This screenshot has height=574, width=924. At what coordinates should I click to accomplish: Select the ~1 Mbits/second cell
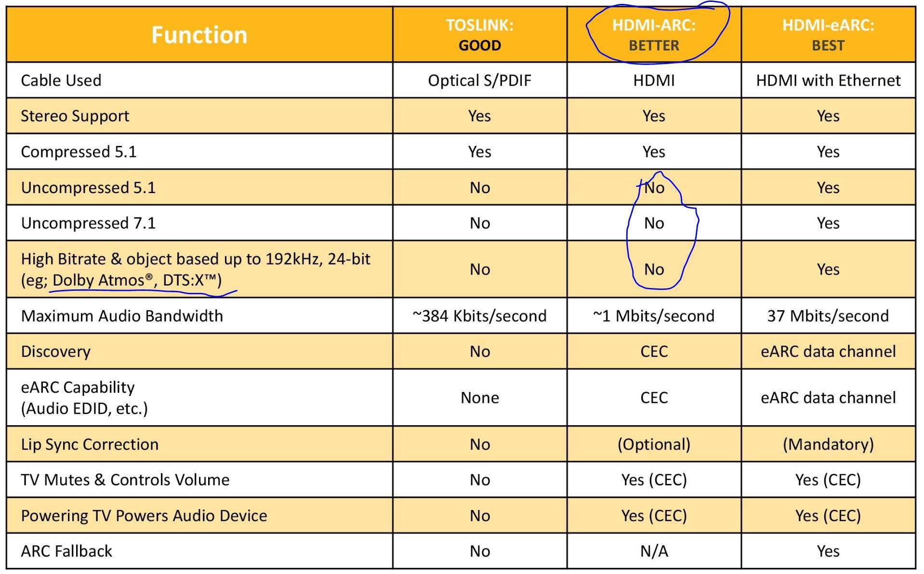click(x=654, y=316)
